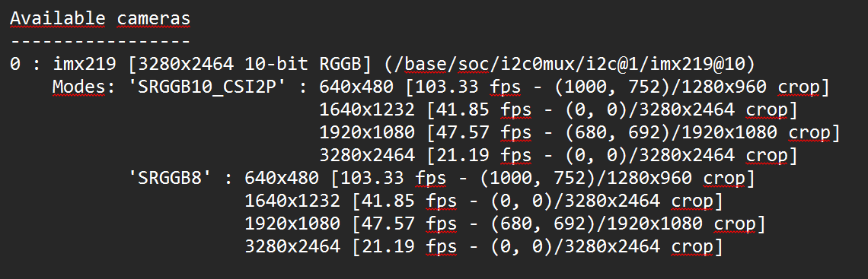Click the camera index 0 at line start
This screenshot has width=868, height=279.
15,64
